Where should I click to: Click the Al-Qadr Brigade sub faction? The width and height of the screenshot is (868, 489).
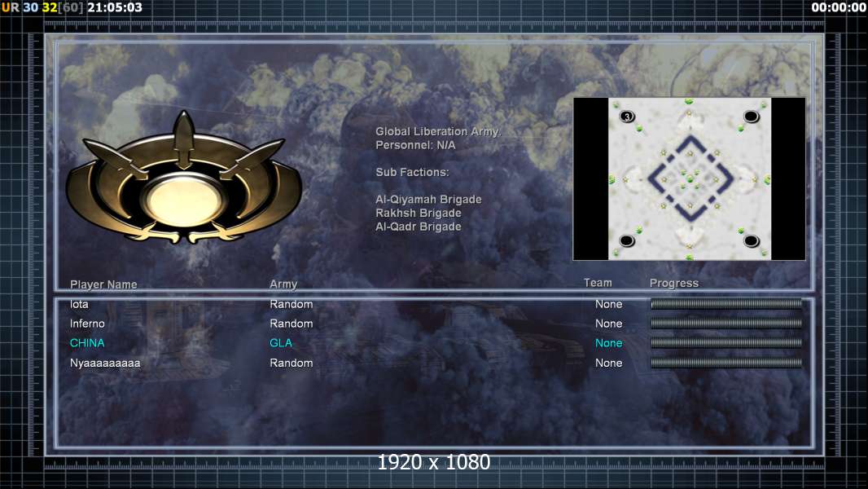[x=418, y=227]
